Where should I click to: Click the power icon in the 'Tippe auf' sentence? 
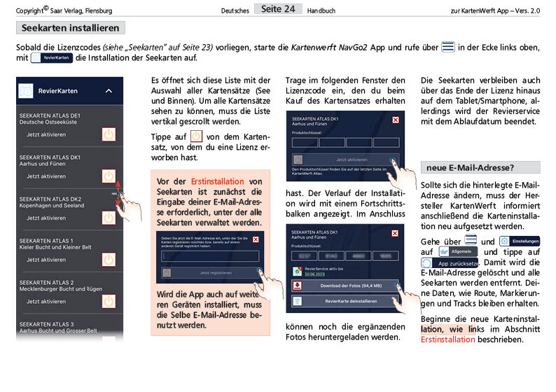pyautogui.click(x=197, y=136)
